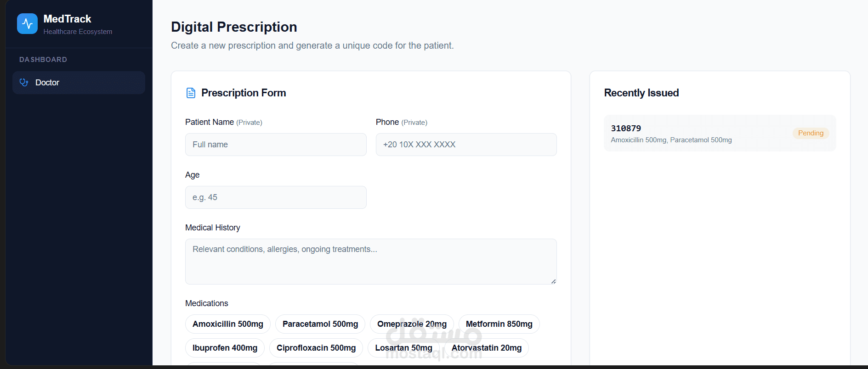Toggle the Amoxicillin 500mg medication chip
868x369 pixels.
click(x=227, y=324)
